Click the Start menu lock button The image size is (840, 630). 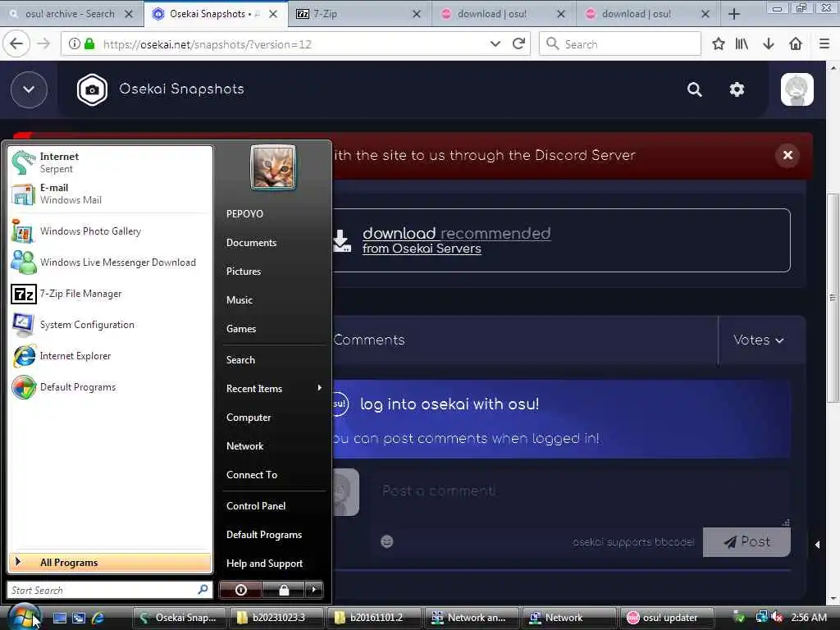pyautogui.click(x=283, y=590)
